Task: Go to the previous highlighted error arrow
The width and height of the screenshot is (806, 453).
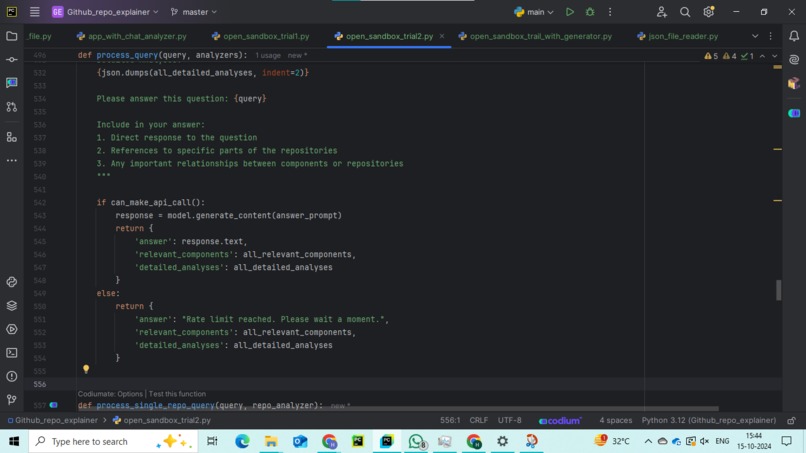Action: (762, 56)
